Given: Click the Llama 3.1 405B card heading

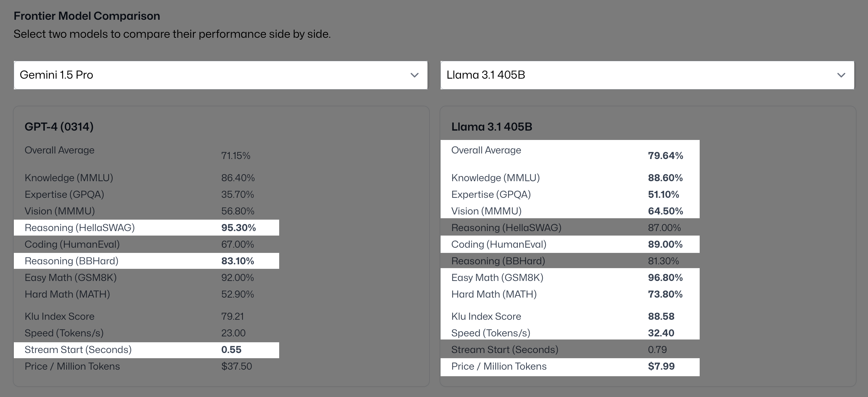Looking at the screenshot, I should point(491,127).
